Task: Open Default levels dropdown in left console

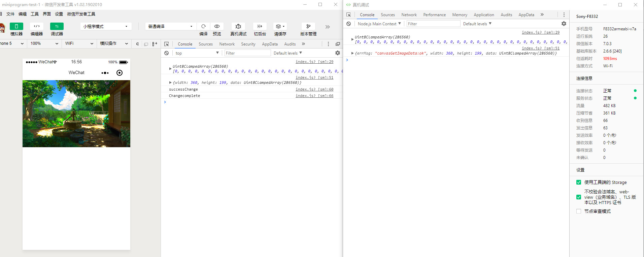Action: point(288,53)
